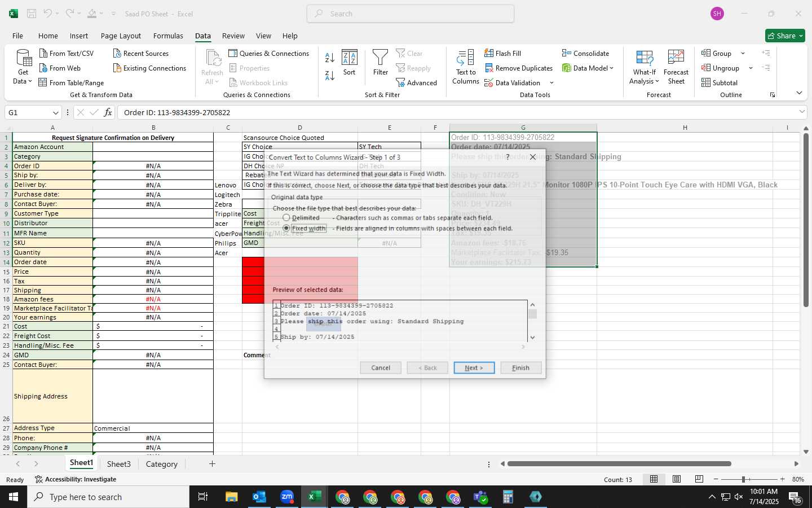Expand the formula bar

point(802,112)
